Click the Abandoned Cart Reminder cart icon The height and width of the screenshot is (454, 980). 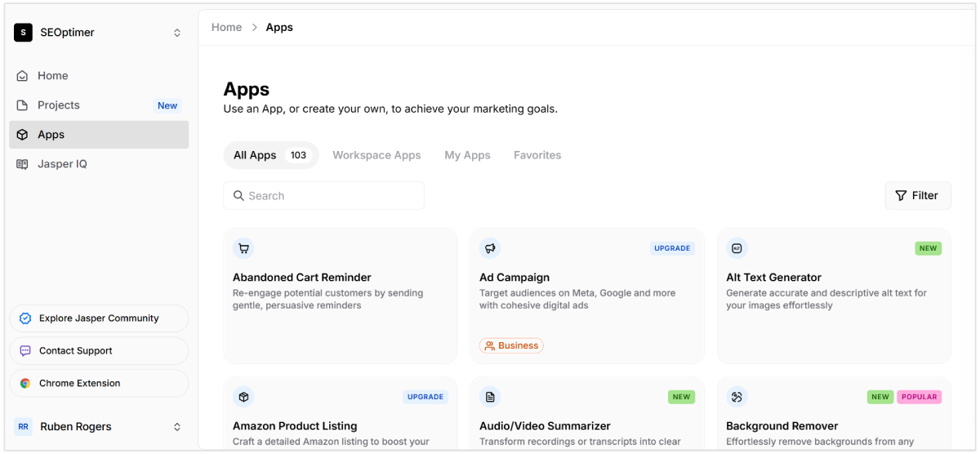pos(243,248)
